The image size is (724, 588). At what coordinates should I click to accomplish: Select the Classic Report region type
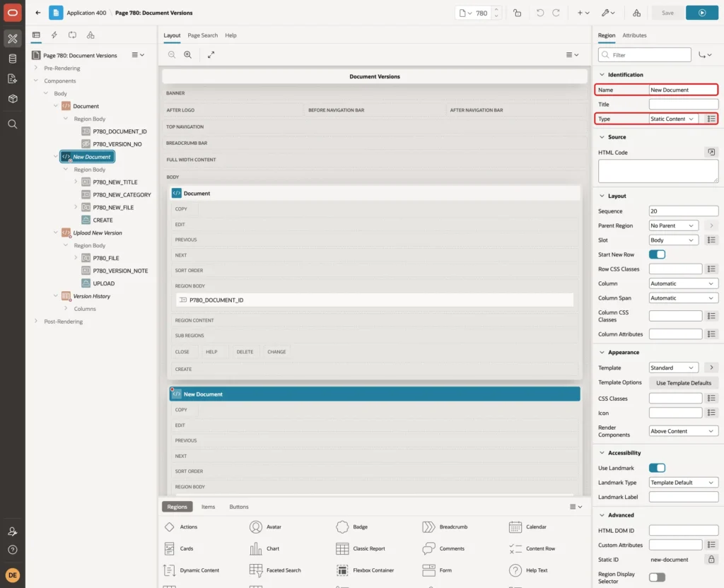pyautogui.click(x=361, y=548)
